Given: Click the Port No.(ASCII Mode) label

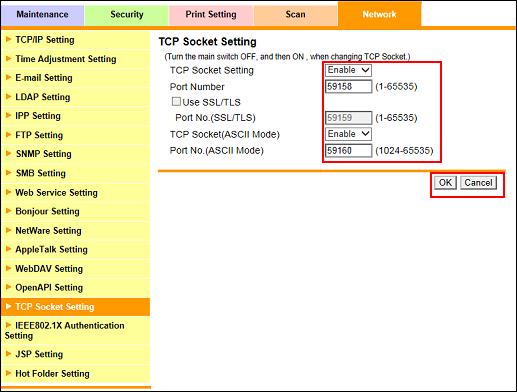Looking at the screenshot, I should click(x=217, y=151).
